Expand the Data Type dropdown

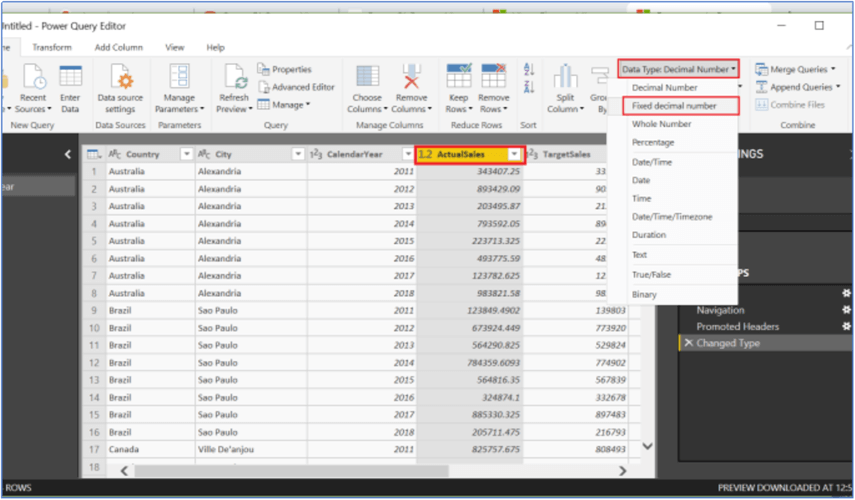pos(679,69)
